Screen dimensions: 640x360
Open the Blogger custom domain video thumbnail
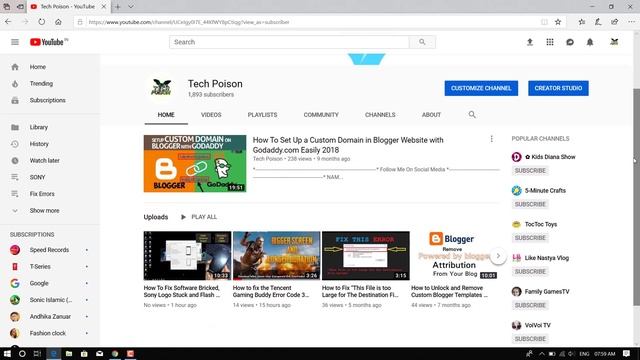pos(195,164)
